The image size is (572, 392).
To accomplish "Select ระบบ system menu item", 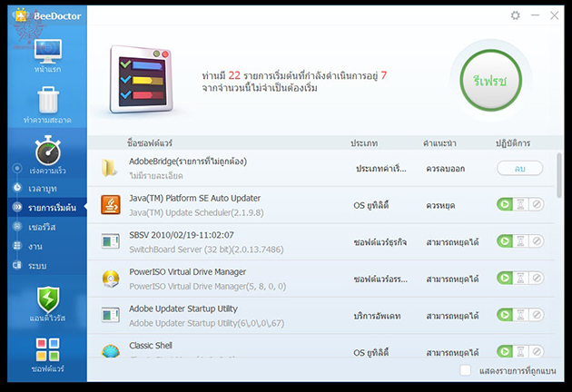I will click(x=37, y=266).
